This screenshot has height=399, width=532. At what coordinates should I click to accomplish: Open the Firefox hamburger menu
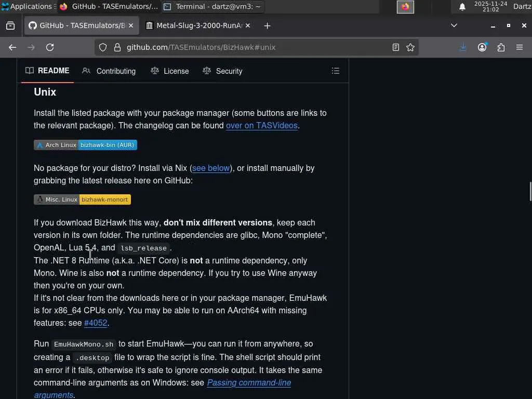click(x=520, y=47)
